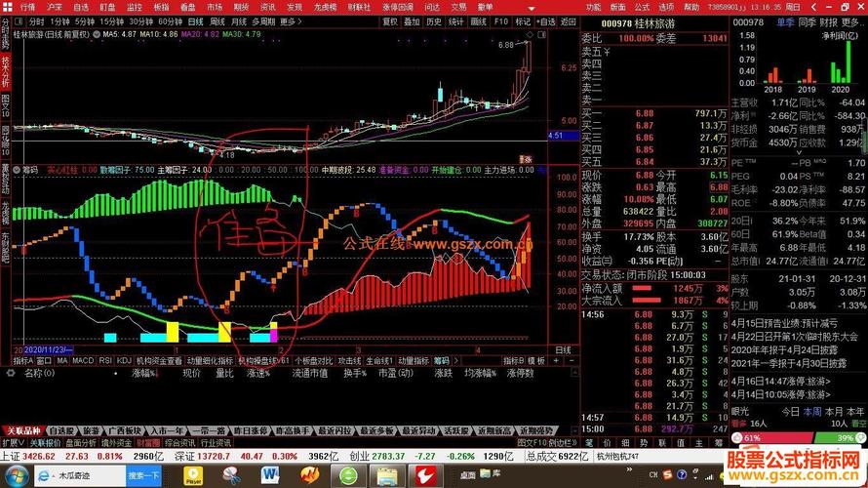Click the panel layout icon left of 分时

[x=19, y=21]
